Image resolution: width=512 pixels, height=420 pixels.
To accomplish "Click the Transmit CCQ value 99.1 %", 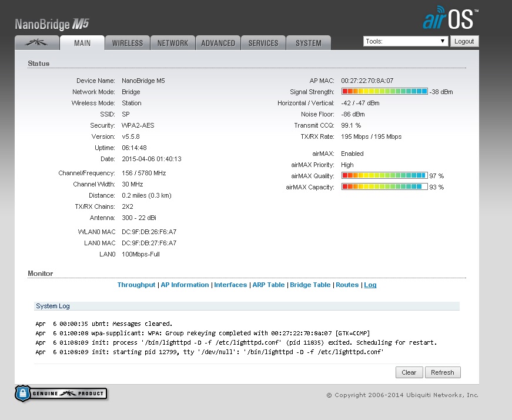I will (351, 125).
